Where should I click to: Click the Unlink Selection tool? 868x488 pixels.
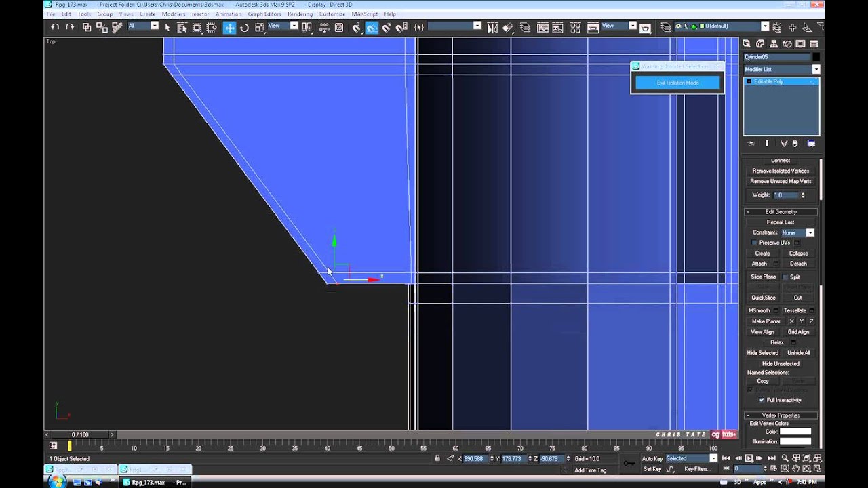pyautogui.click(x=102, y=27)
